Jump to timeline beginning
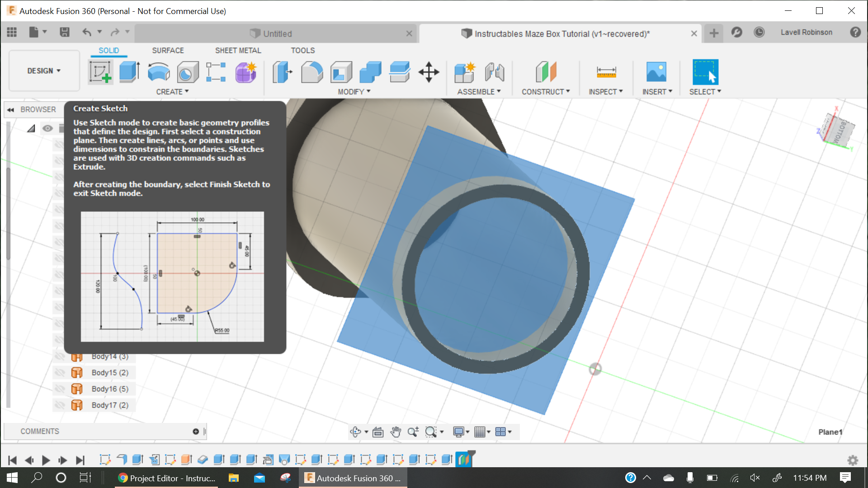This screenshot has height=488, width=868. tap(12, 460)
